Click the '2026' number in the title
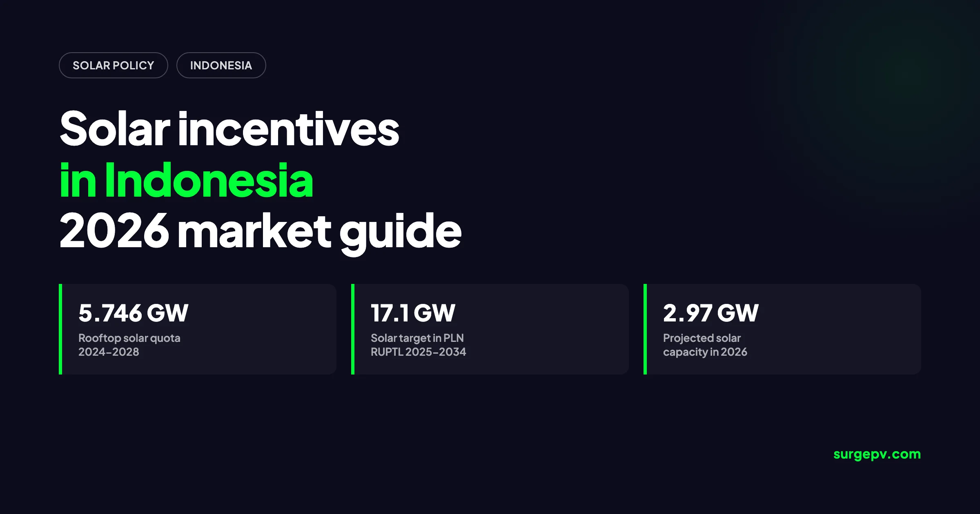Viewport: 980px width, 514px height. click(114, 231)
